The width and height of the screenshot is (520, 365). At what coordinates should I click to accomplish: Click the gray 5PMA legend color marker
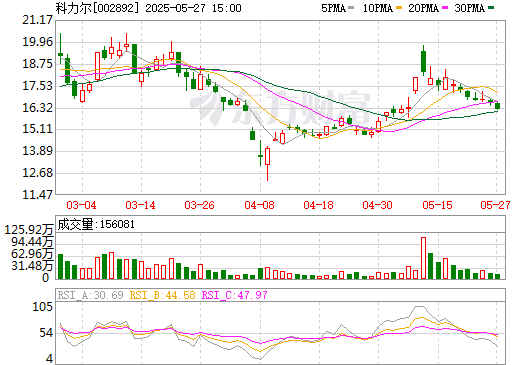point(351,8)
